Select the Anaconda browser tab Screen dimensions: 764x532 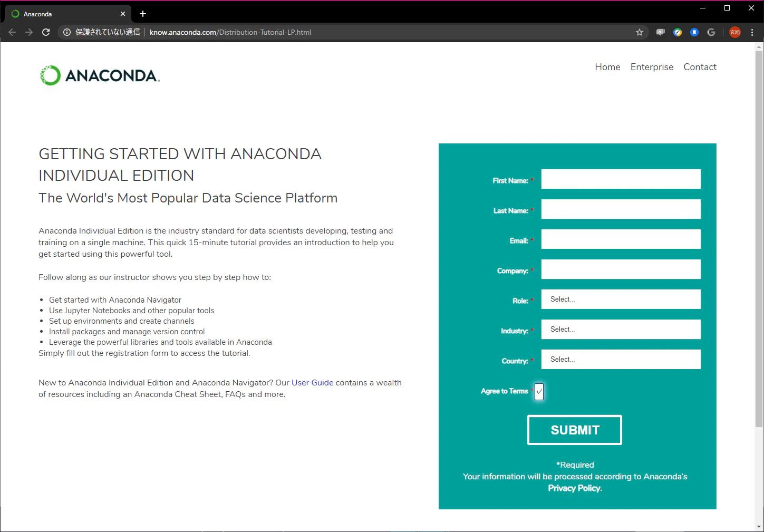(x=69, y=14)
